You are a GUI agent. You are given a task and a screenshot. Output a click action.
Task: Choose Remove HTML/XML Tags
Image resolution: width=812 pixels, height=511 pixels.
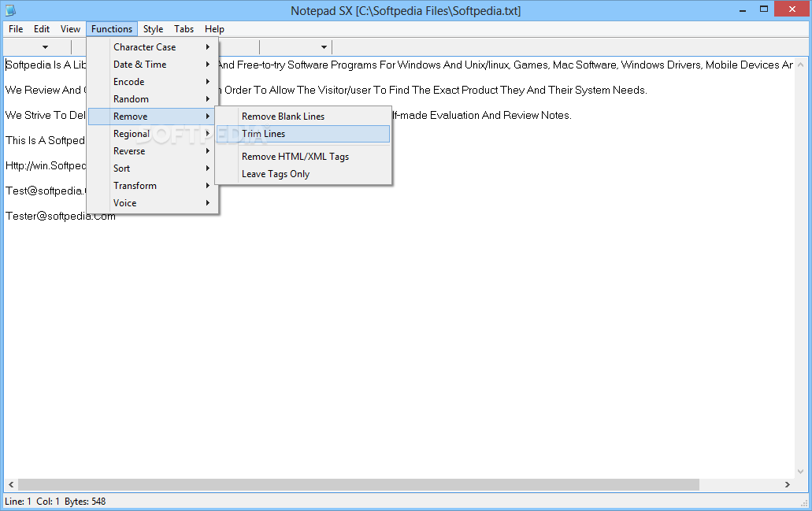click(303, 157)
